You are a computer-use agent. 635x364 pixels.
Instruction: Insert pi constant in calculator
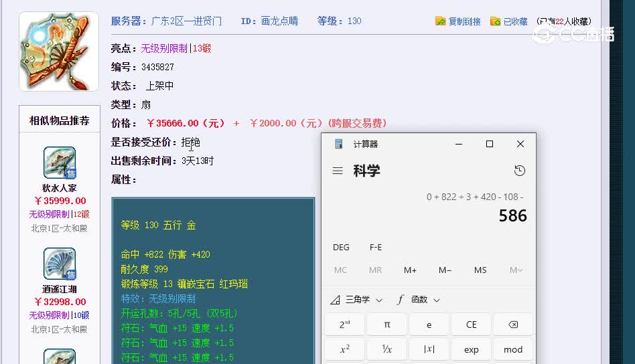point(386,325)
